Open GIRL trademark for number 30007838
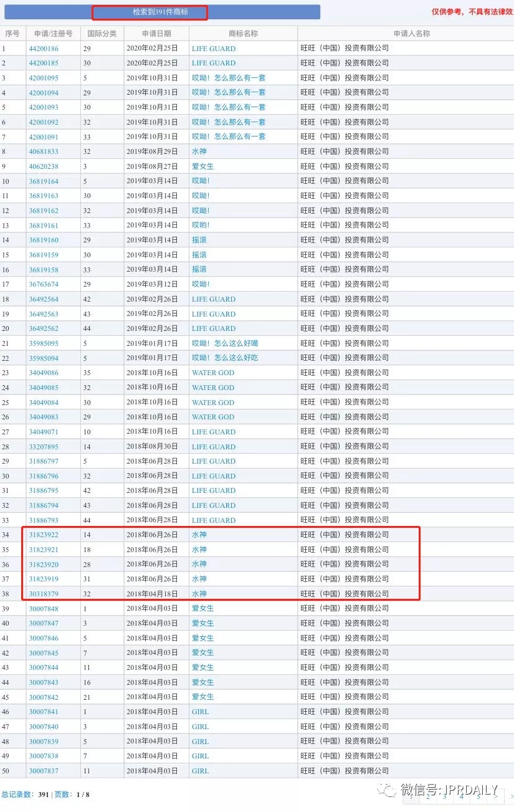Viewport: 514px width, 812px height. click(201, 756)
